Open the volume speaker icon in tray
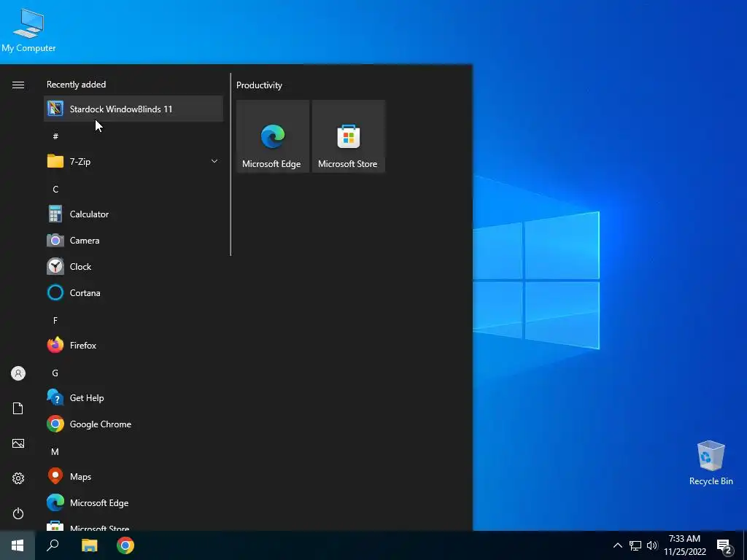The height and width of the screenshot is (560, 747). coord(652,545)
